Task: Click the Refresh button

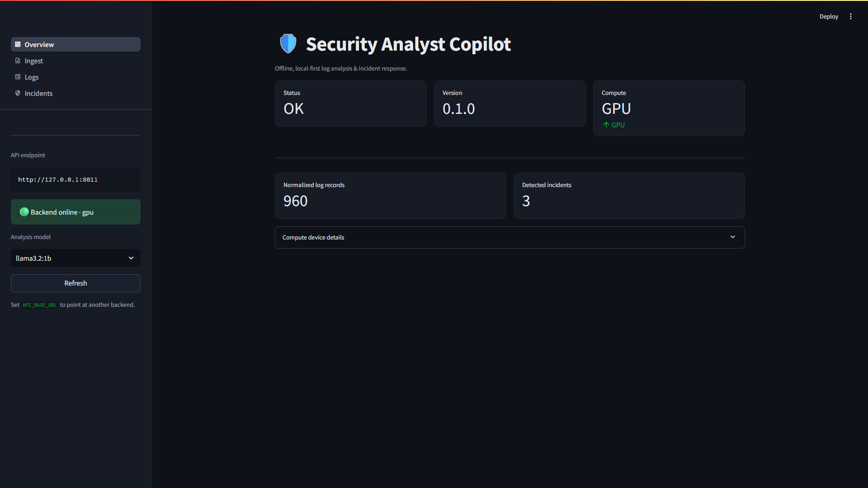Action: pyautogui.click(x=75, y=283)
